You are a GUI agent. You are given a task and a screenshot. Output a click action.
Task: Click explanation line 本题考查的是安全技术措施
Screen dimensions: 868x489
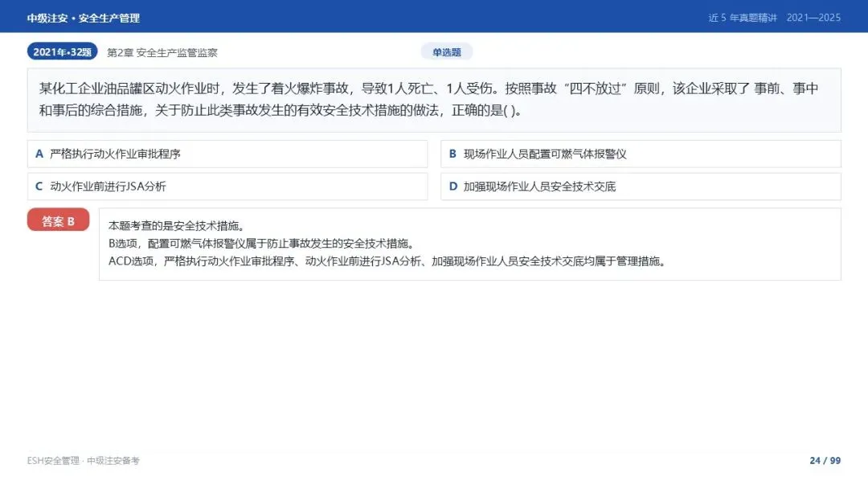pos(177,226)
